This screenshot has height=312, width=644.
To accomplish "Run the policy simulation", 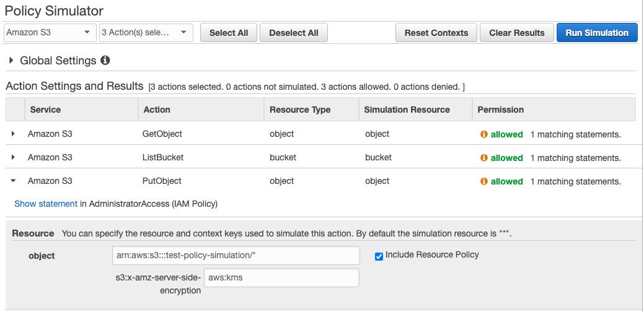I will point(596,33).
